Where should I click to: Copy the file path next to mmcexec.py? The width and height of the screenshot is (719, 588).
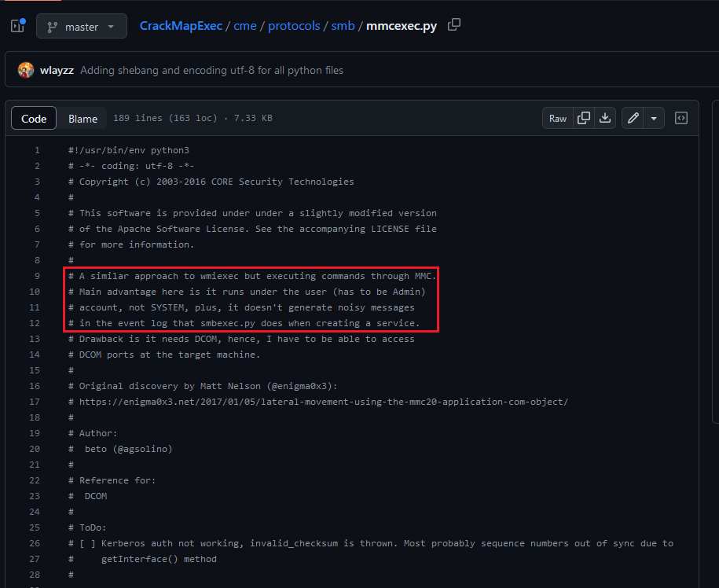click(454, 24)
